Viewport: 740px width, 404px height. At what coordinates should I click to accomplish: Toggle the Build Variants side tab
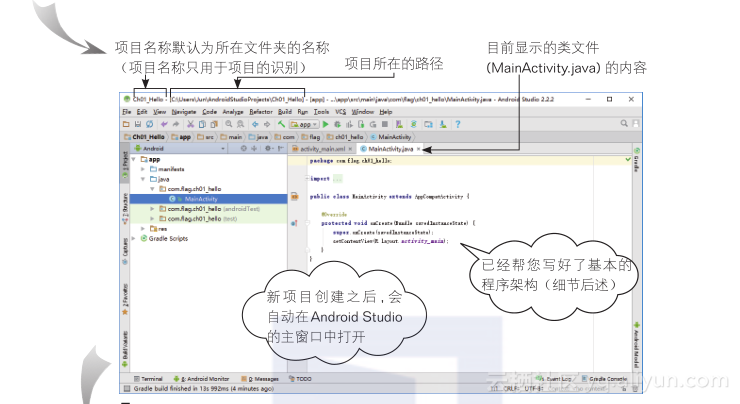point(125,349)
